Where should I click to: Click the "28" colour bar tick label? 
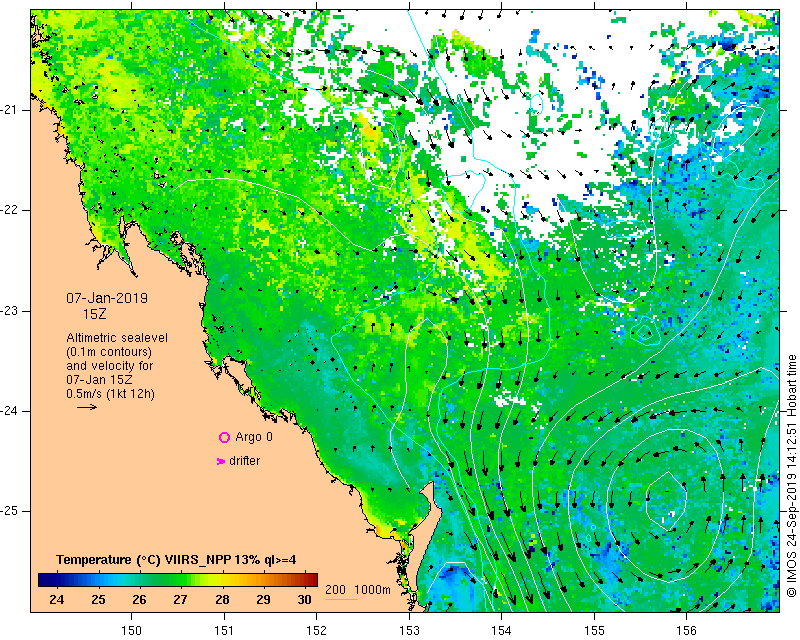(x=222, y=599)
